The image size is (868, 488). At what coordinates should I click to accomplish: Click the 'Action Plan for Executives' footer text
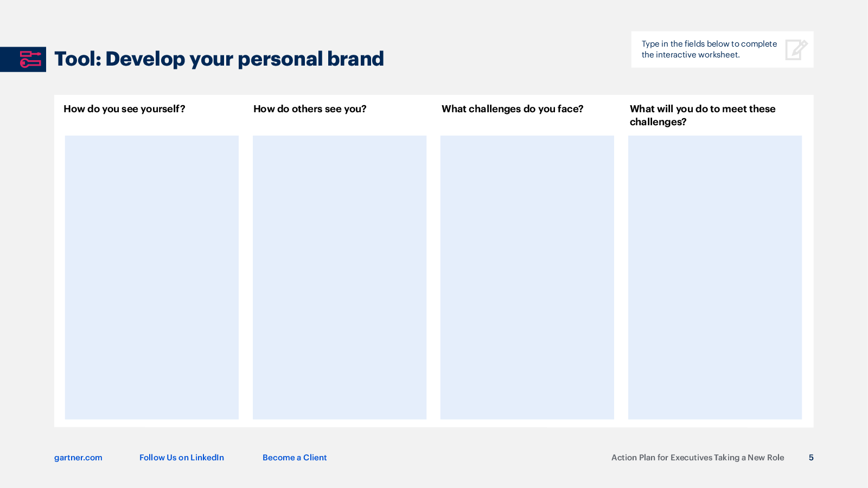(x=698, y=458)
